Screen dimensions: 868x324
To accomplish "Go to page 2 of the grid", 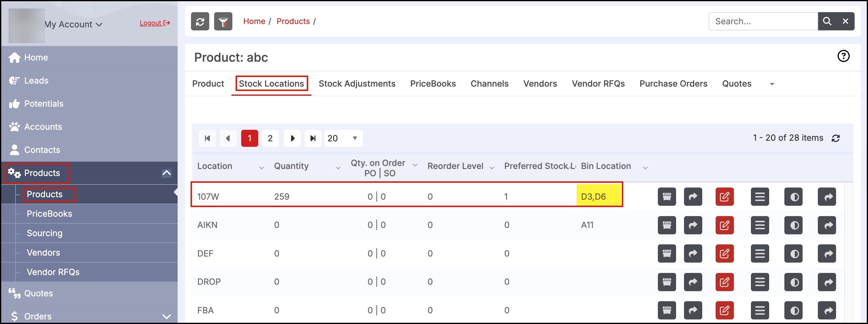I will coord(270,138).
